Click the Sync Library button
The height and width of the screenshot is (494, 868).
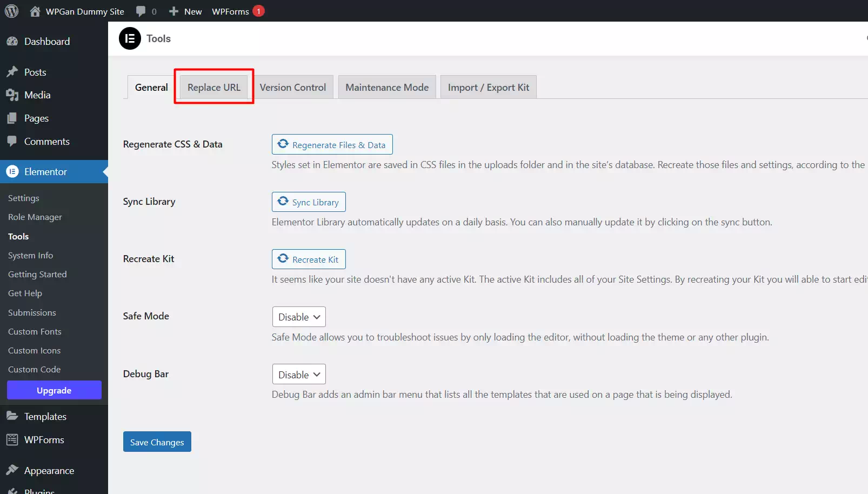pyautogui.click(x=309, y=202)
